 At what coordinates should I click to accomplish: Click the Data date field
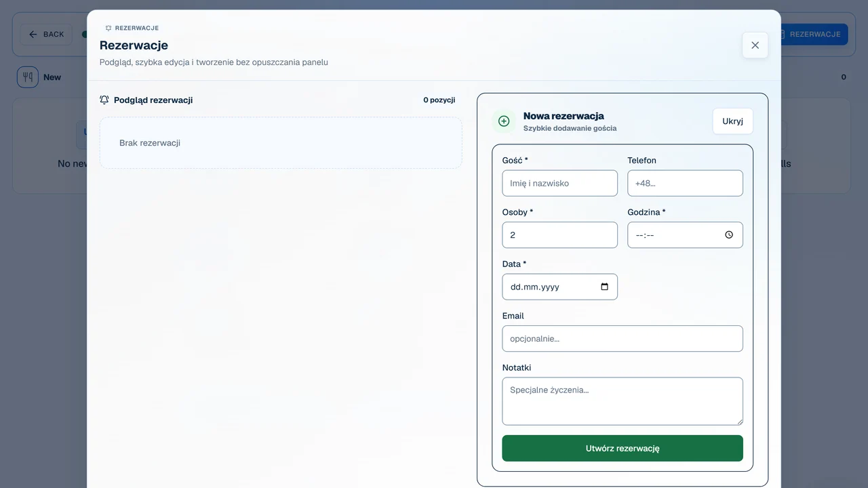(560, 287)
